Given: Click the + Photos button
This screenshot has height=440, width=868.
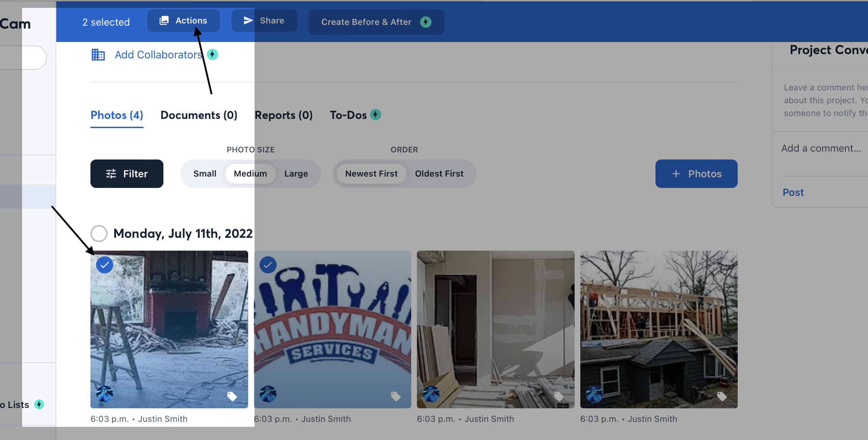Looking at the screenshot, I should coord(696,174).
